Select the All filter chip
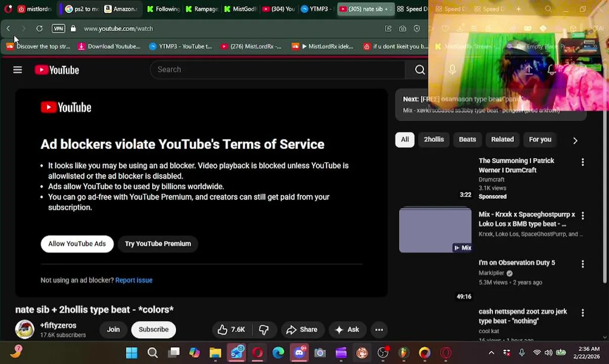This screenshot has width=609, height=364. click(405, 140)
